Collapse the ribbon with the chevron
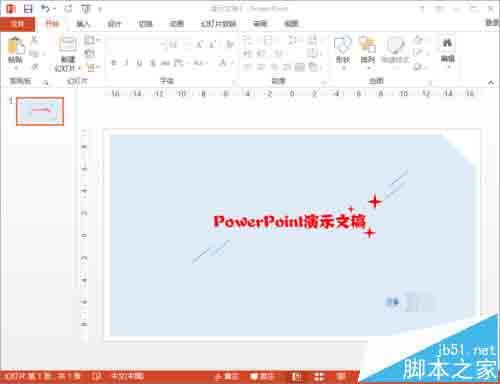Viewport: 500px width, 384px height. (x=491, y=82)
